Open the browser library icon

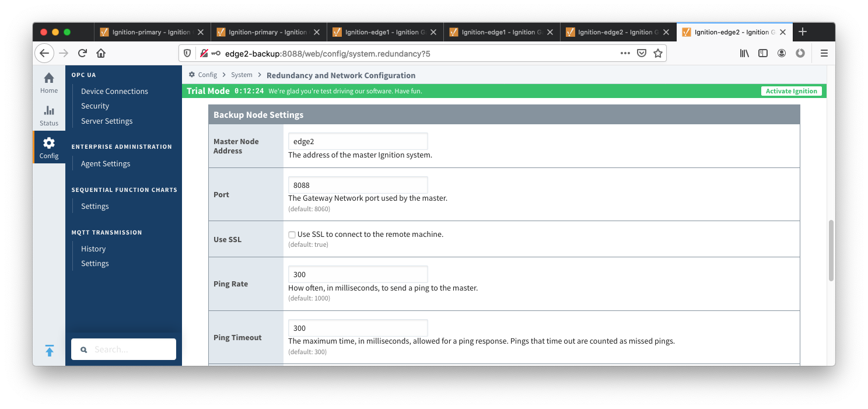coord(744,53)
